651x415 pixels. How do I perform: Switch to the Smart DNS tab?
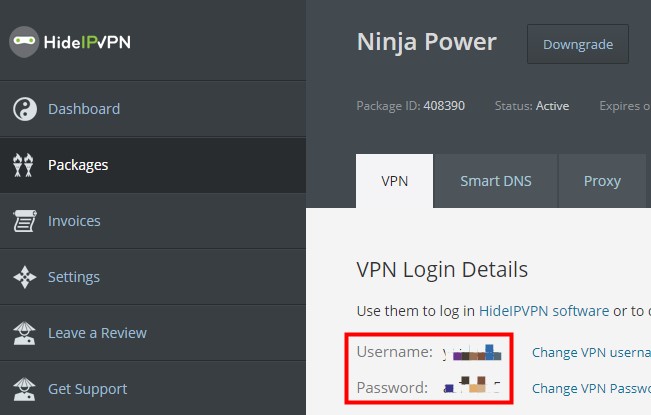tap(496, 181)
